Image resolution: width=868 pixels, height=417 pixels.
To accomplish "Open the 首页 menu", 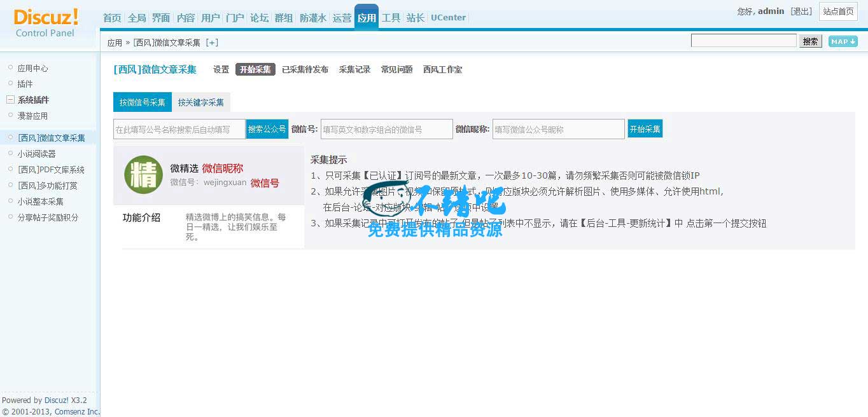I will coord(112,18).
